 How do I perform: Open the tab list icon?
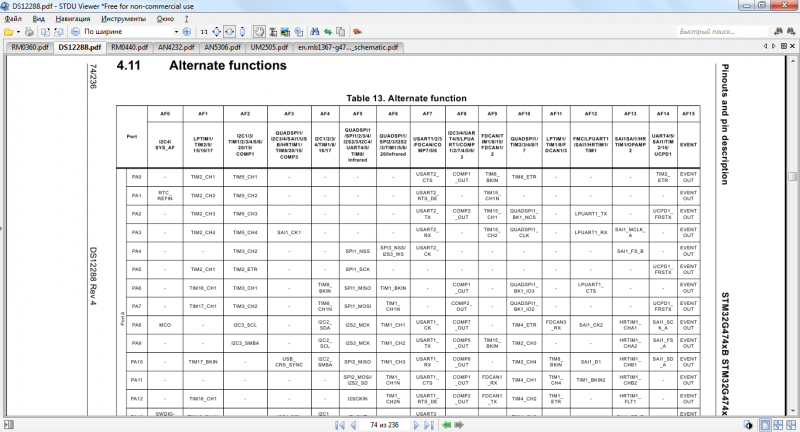(x=784, y=46)
